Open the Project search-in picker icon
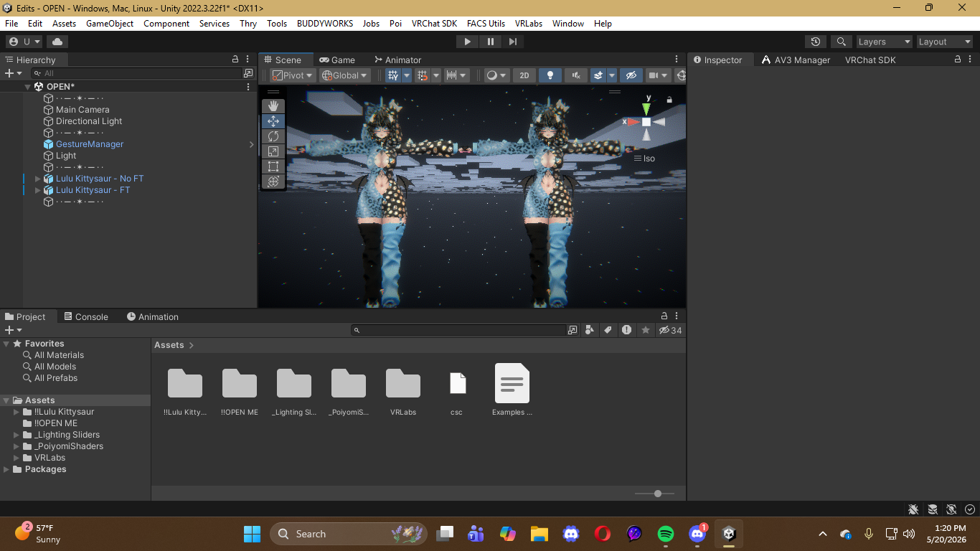 click(x=573, y=330)
